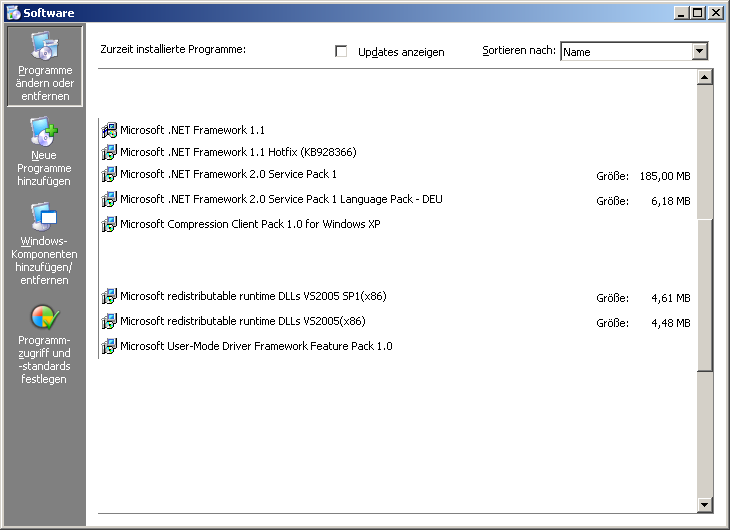Click icon of .NET Framework 2.0 Service Pack 1
The height and width of the screenshot is (530, 730).
[109, 174]
